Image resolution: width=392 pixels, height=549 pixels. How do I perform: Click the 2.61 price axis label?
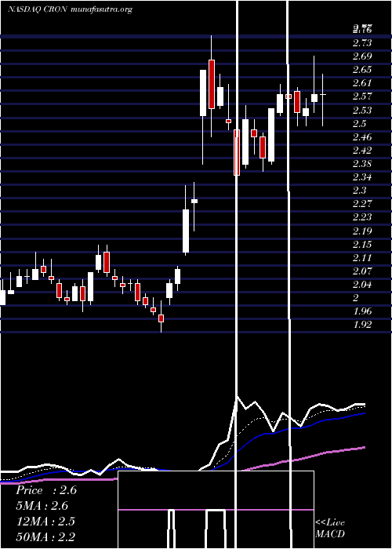point(362,83)
